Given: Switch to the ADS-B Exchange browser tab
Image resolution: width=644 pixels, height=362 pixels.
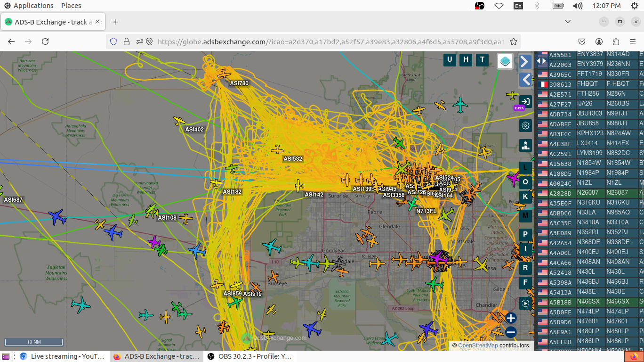Looking at the screenshot, I should (x=54, y=22).
